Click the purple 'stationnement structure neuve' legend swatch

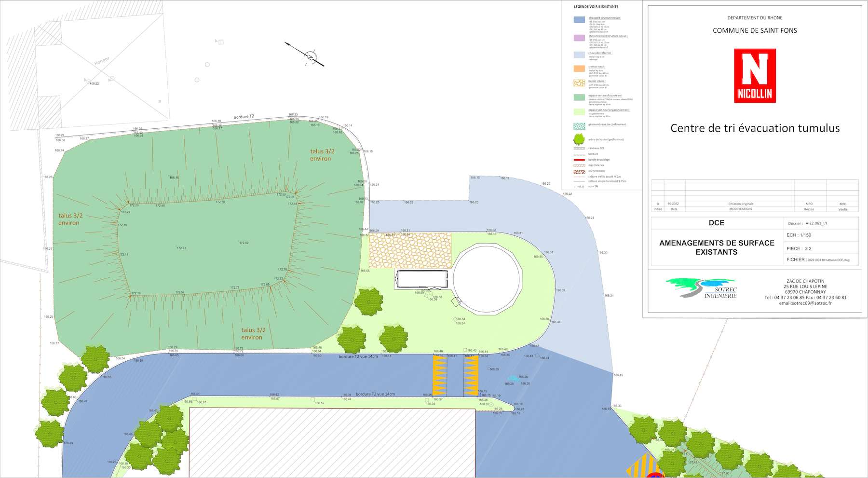[x=579, y=38]
